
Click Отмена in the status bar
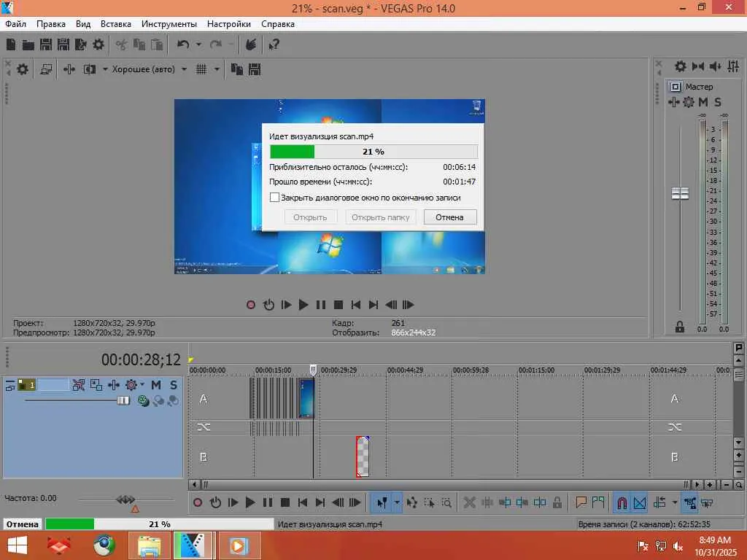(x=23, y=524)
